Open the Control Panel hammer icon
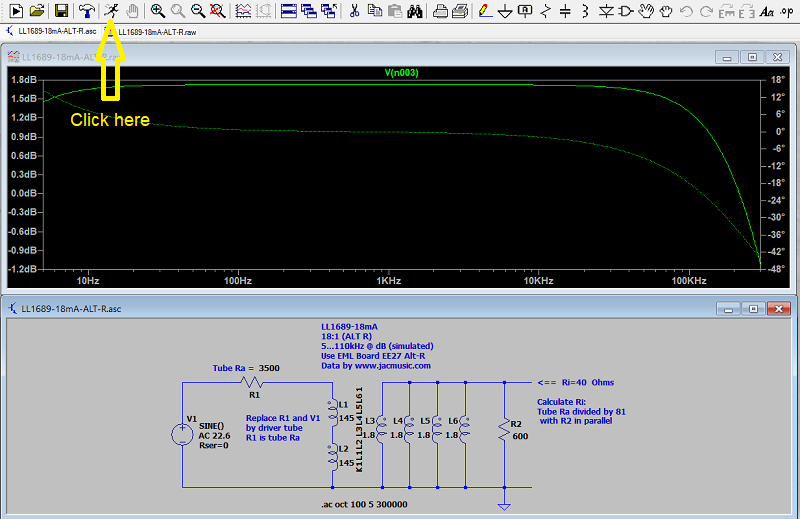This screenshot has width=800, height=519. [x=88, y=11]
